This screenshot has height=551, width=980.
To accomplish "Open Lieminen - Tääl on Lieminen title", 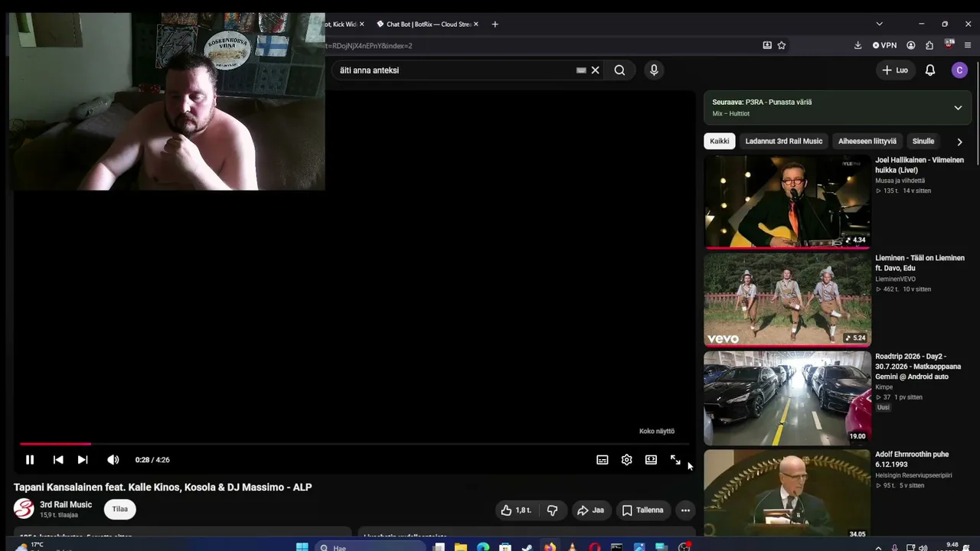I will [920, 263].
